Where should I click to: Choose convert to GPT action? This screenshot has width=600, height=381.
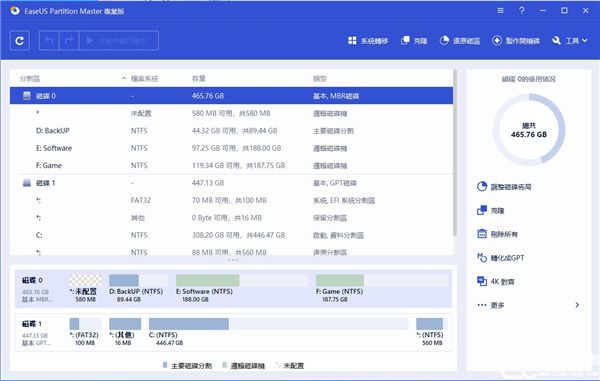[501, 258]
